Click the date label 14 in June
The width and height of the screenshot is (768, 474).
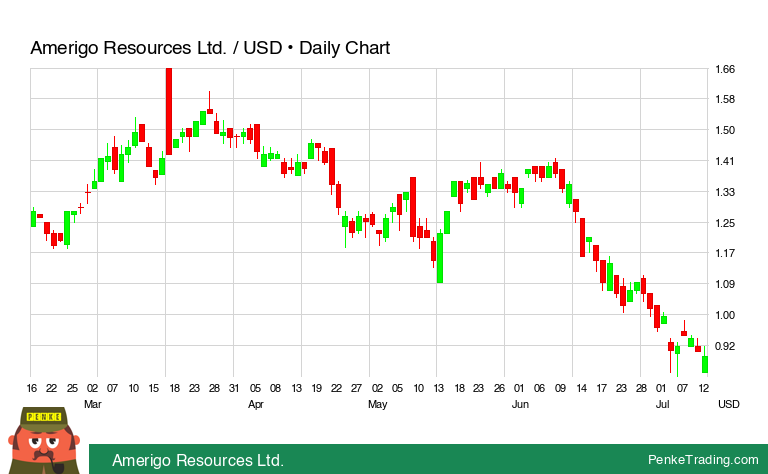point(581,388)
